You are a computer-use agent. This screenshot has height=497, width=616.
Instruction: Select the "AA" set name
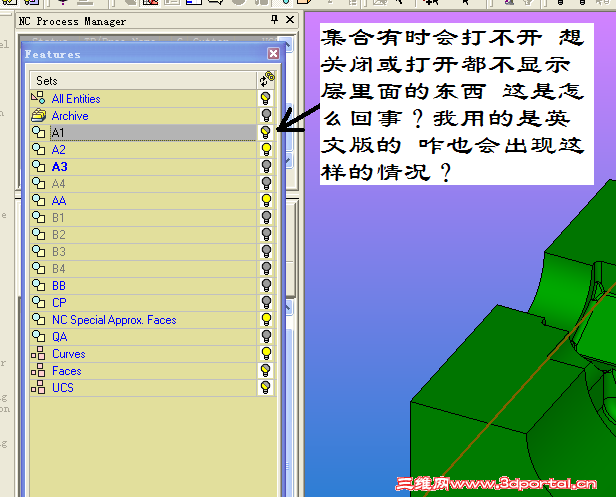59,201
